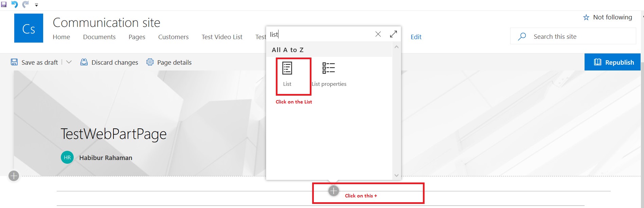
Task: Select the List web part icon
Action: [x=287, y=68]
